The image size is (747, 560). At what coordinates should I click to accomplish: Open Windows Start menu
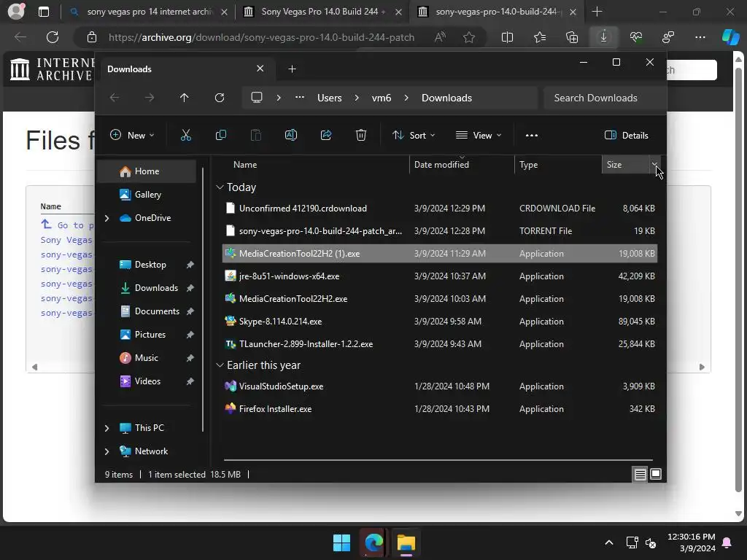[341, 542]
